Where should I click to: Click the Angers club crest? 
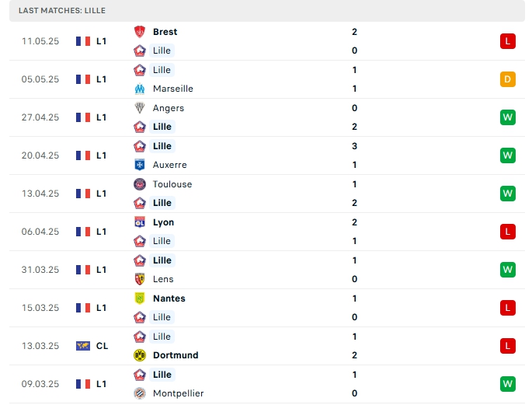140,108
